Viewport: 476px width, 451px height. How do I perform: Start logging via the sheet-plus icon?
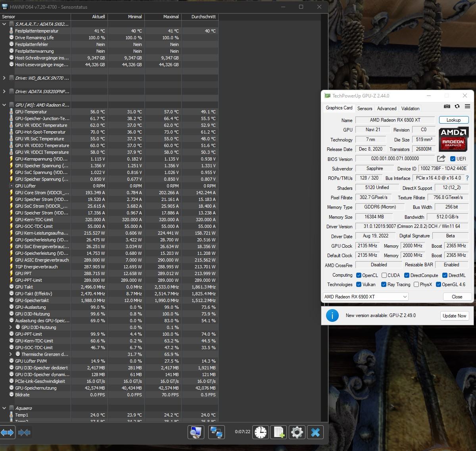(x=278, y=432)
